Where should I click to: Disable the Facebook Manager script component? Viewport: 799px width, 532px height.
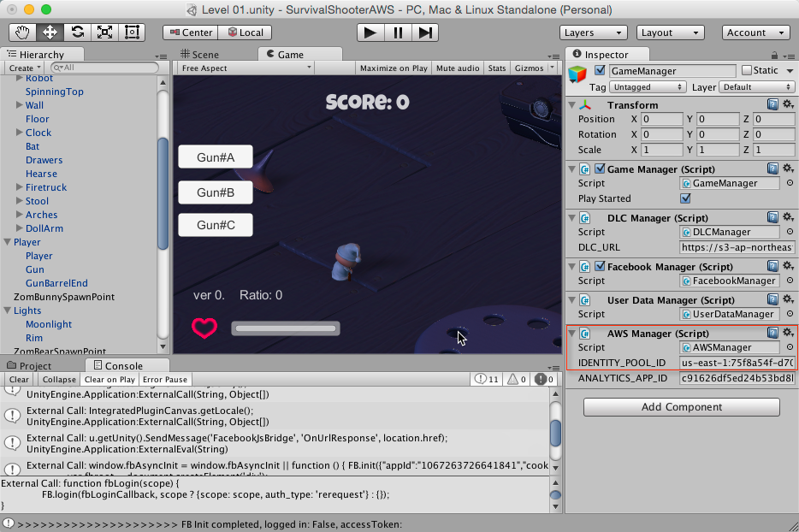600,266
